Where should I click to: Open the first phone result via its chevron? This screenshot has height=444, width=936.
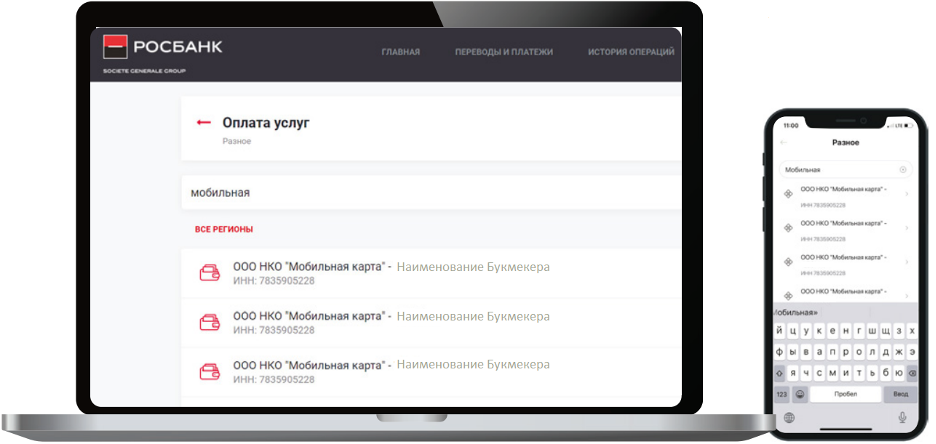(x=907, y=193)
